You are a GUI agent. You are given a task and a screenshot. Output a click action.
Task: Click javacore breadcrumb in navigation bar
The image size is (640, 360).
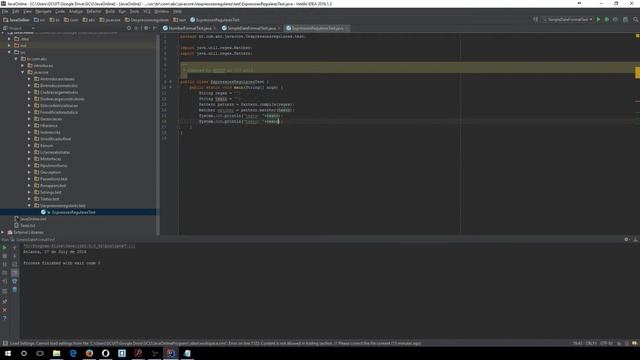click(x=111, y=20)
